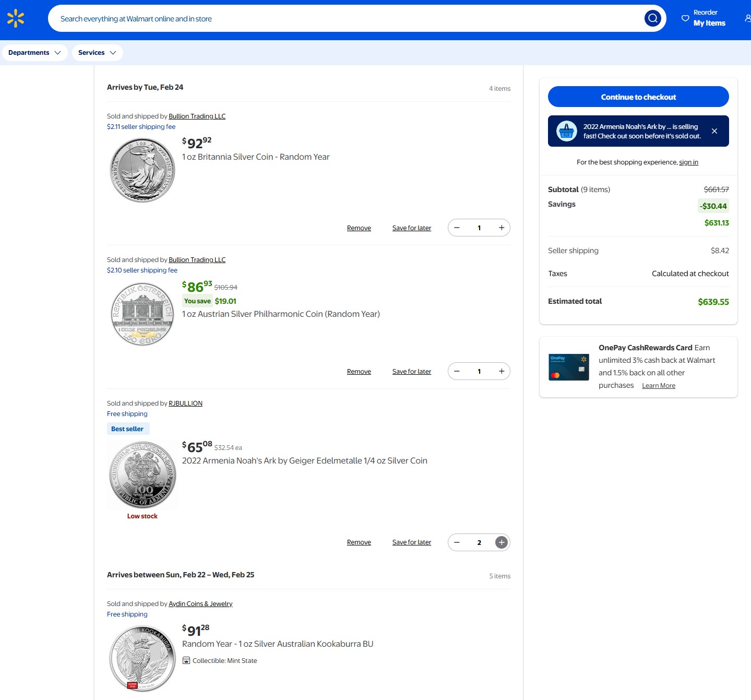This screenshot has width=751, height=700.
Task: Click the $2.11 seller shipping fee text
Action: click(141, 127)
